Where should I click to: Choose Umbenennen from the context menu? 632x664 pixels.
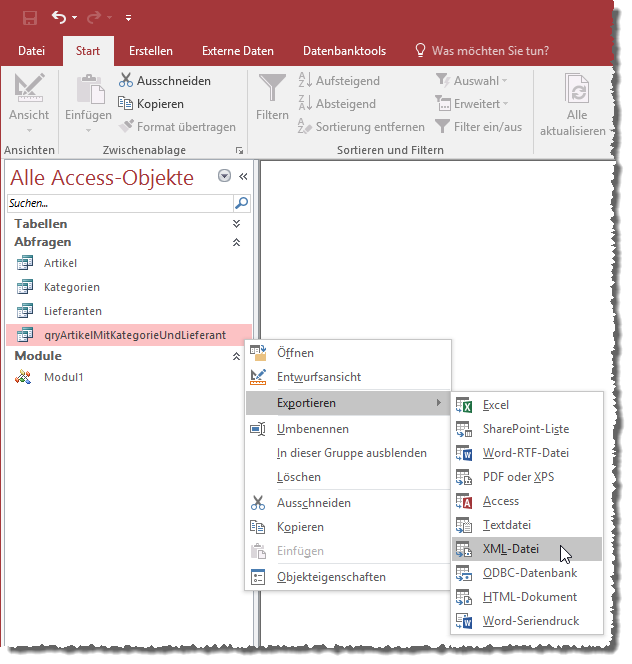(x=348, y=429)
